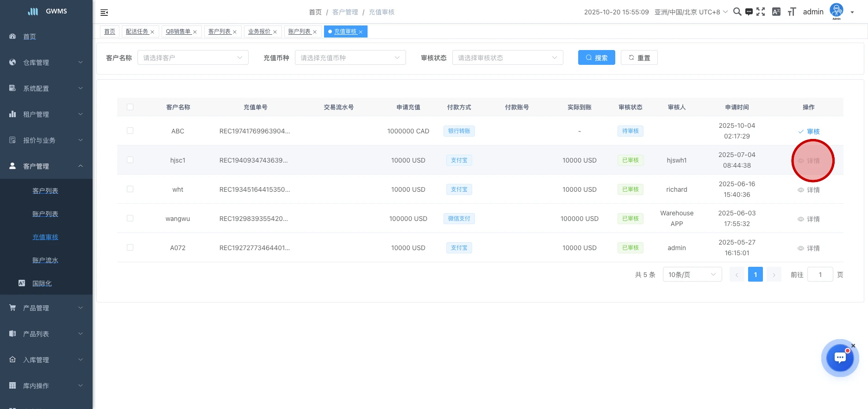Check the checkbox for ABC row
The height and width of the screenshot is (409, 868).
click(130, 131)
